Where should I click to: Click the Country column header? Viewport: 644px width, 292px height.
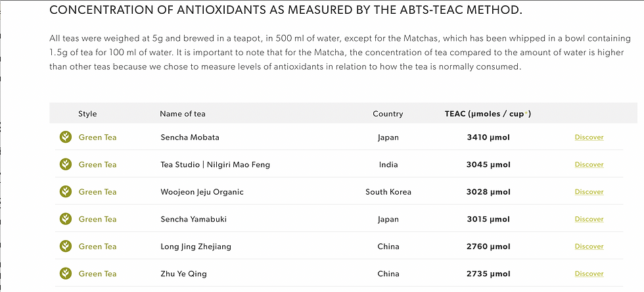point(388,114)
